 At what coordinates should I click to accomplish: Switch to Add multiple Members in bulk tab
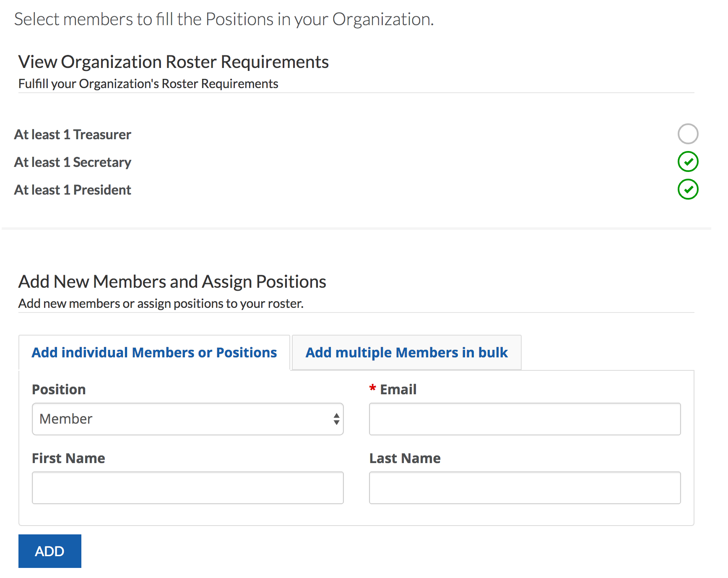pyautogui.click(x=406, y=352)
